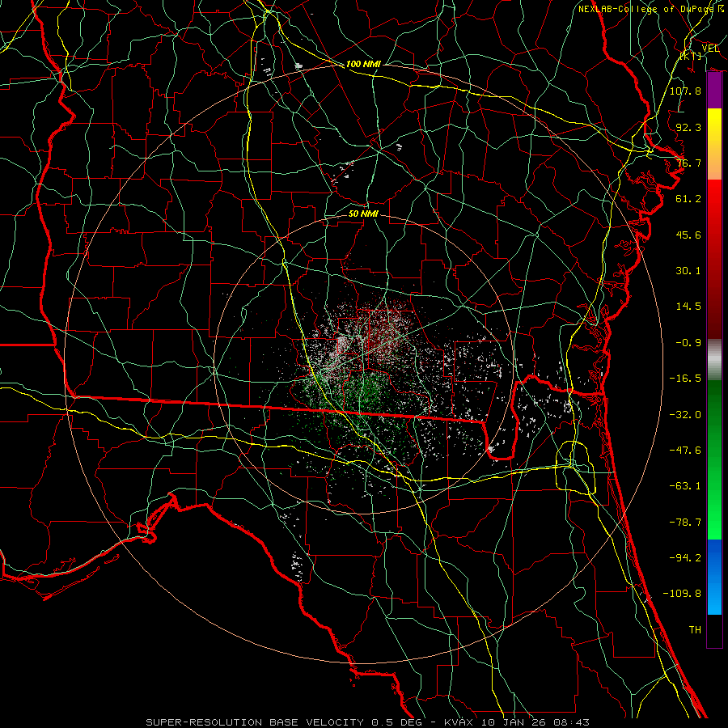Click the -0.9 velocity scale value

click(x=688, y=343)
